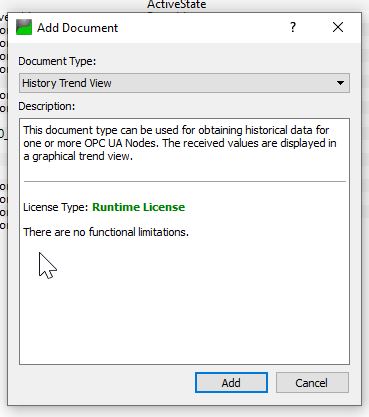Open the Document Type dropdown
This screenshot has height=417, width=369.
point(184,83)
